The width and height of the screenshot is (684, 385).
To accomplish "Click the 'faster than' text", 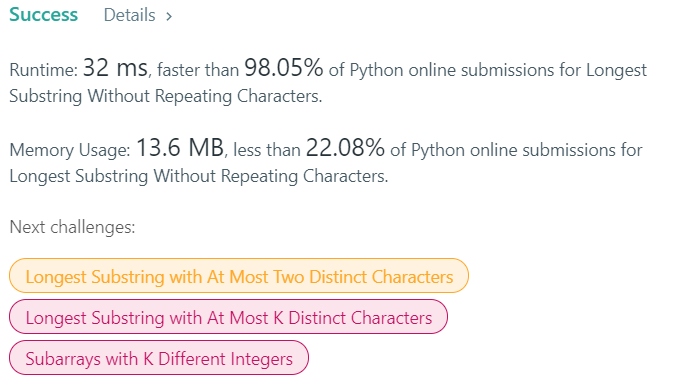I will point(198,70).
